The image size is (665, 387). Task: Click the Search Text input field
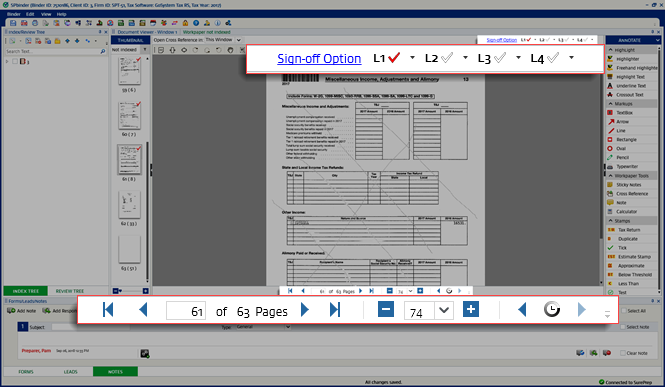click(52, 51)
